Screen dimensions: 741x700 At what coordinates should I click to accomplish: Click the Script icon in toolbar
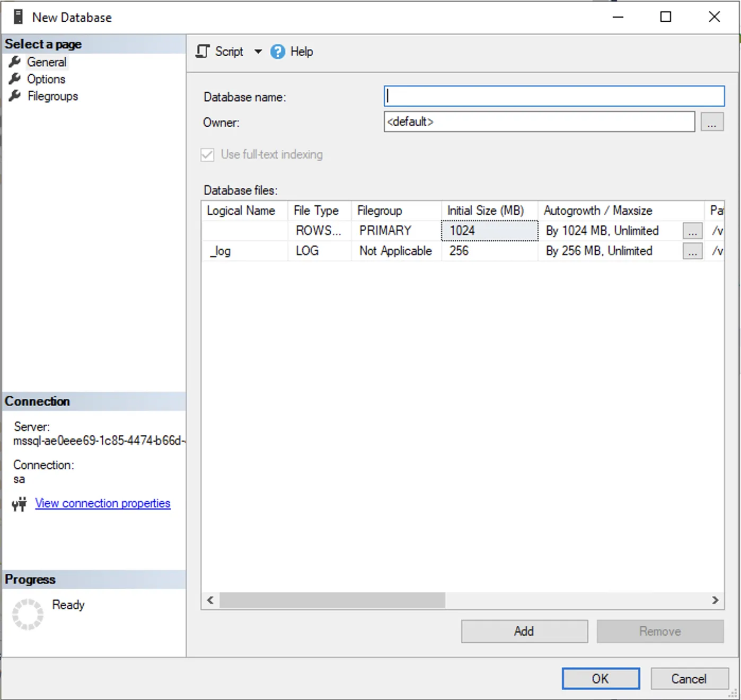202,51
